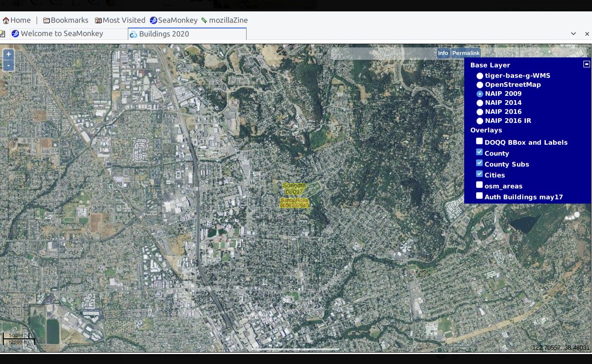Screen dimensions: 592x364
Task: Click the Info button
Action: [x=443, y=53]
